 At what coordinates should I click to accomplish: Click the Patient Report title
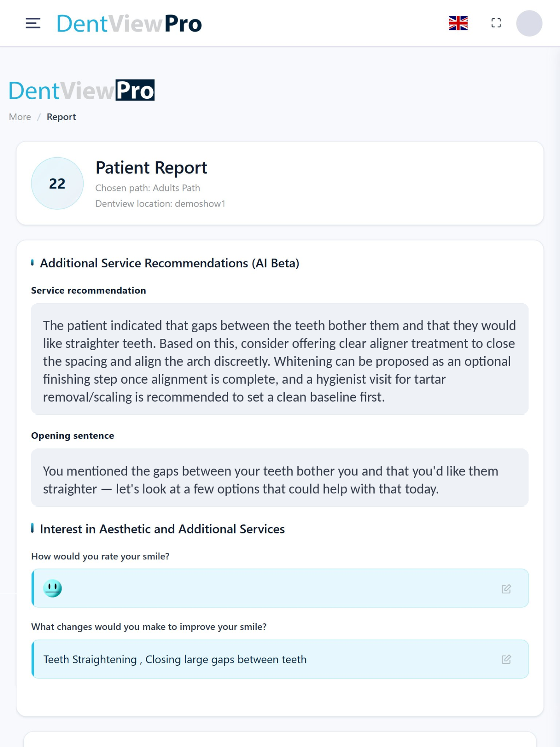[x=151, y=168]
